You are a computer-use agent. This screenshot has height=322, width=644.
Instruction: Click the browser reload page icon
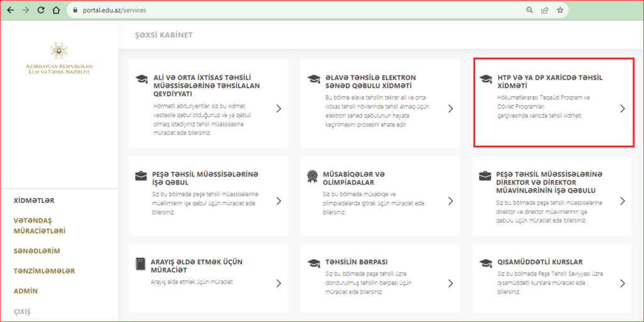[41, 10]
